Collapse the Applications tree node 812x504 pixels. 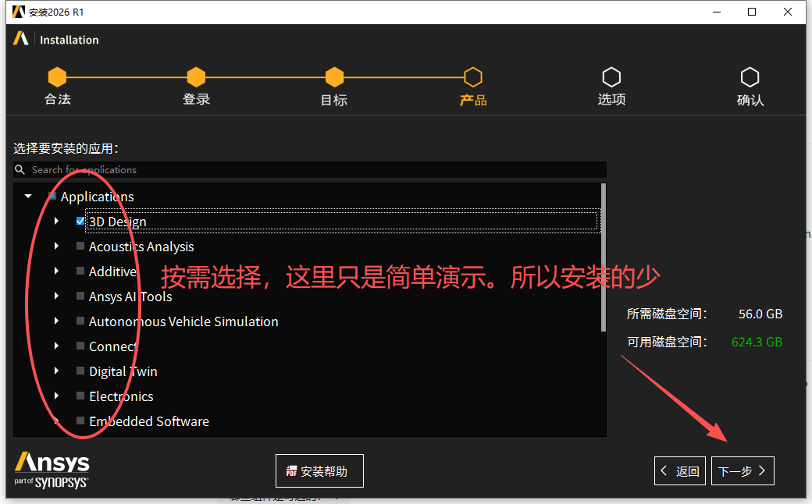click(27, 196)
